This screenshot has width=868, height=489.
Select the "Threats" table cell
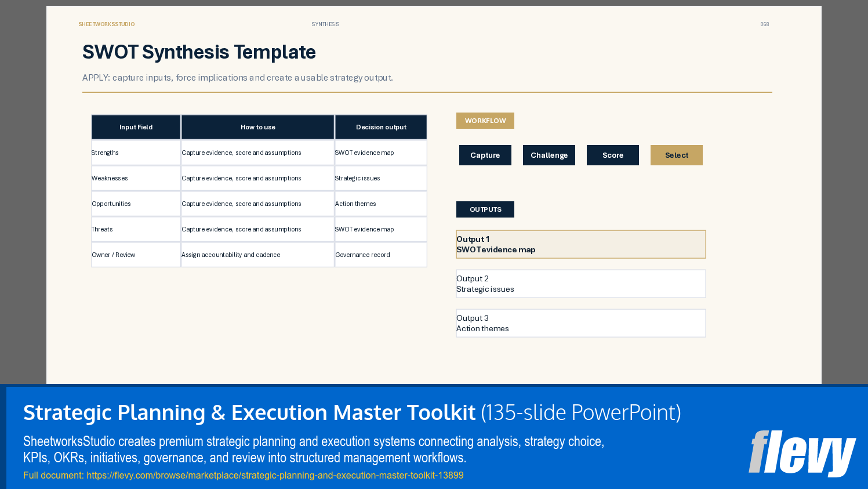pyautogui.click(x=136, y=229)
